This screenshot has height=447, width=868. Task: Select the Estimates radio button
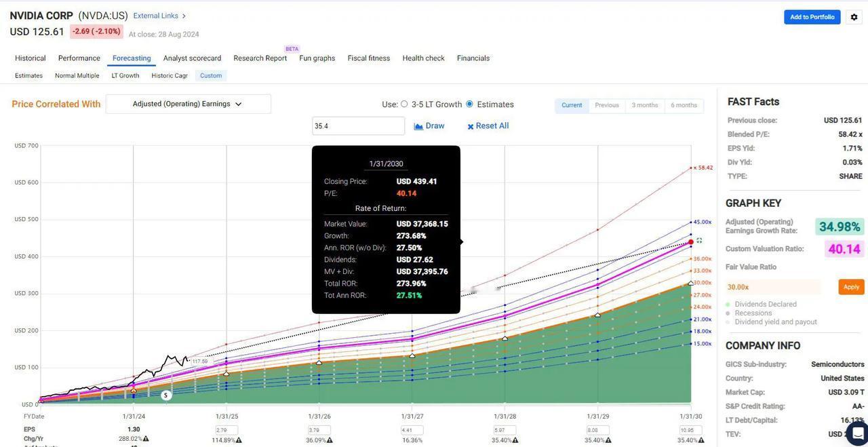click(469, 104)
